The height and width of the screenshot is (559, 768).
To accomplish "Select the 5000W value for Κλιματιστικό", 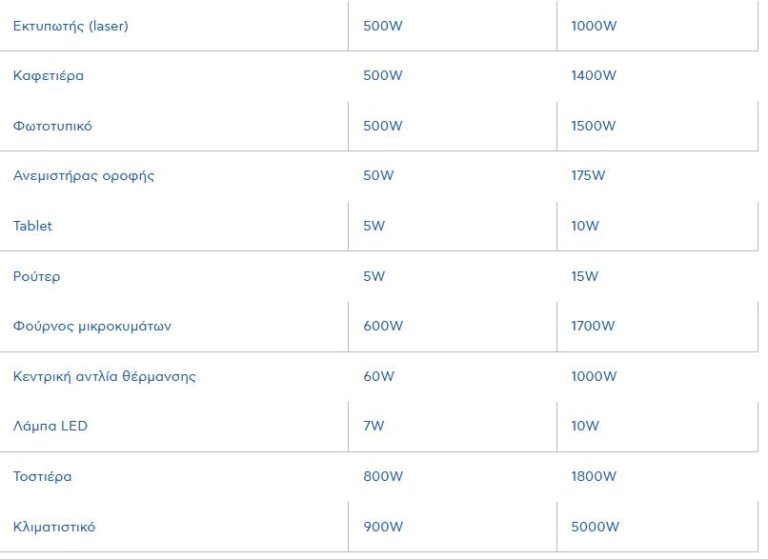I will [596, 526].
